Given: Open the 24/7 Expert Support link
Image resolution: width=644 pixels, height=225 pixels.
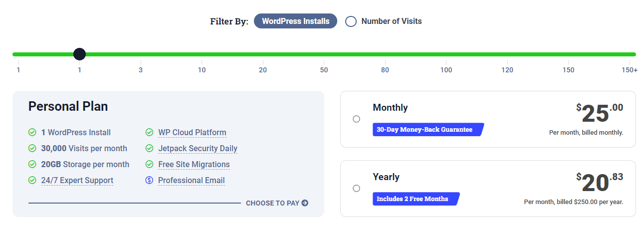Looking at the screenshot, I should point(77,181).
